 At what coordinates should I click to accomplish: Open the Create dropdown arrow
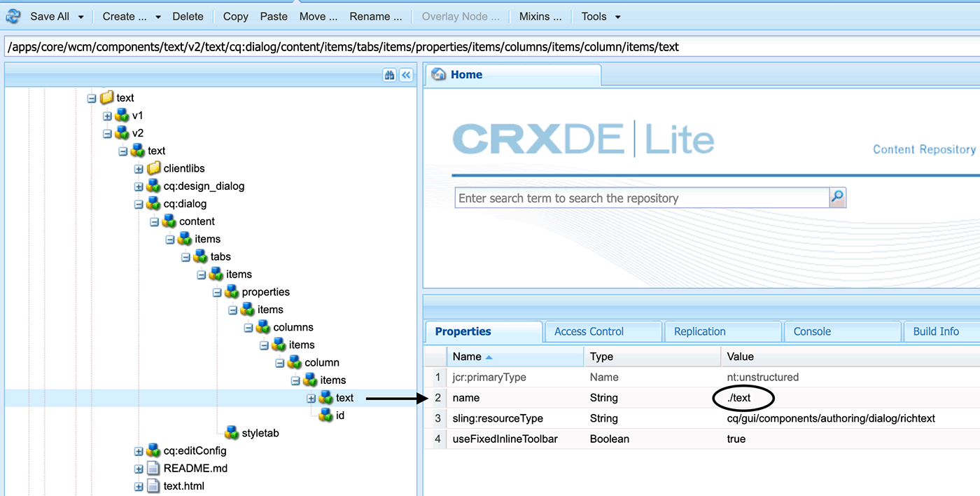[x=157, y=17]
